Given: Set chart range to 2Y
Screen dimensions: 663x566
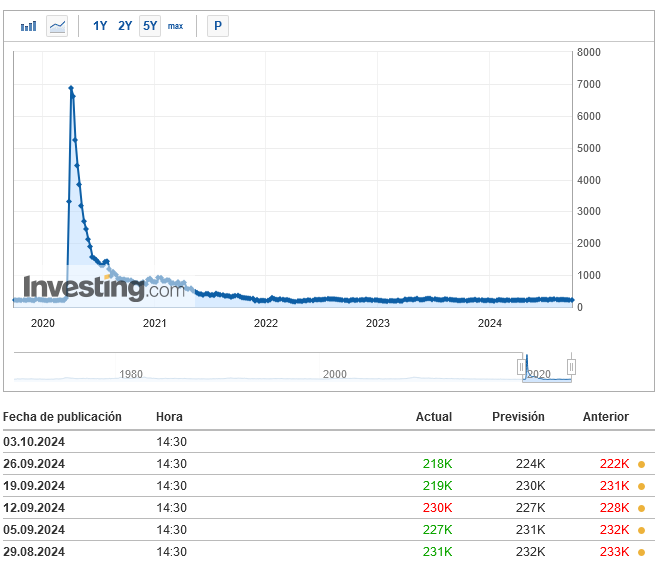Looking at the screenshot, I should click(125, 26).
